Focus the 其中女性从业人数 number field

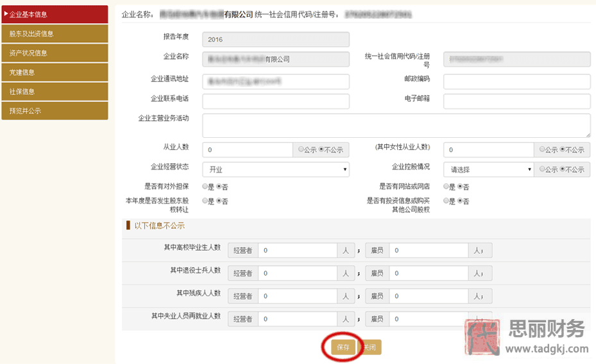[488, 150]
